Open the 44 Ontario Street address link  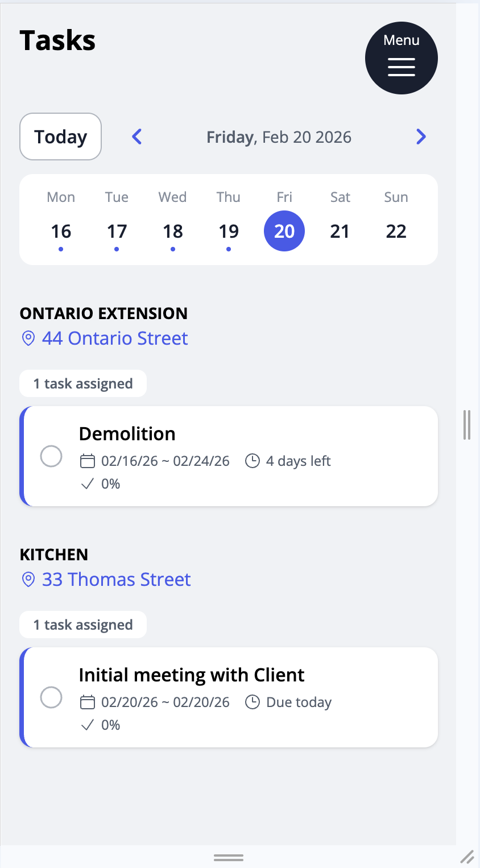click(x=115, y=338)
